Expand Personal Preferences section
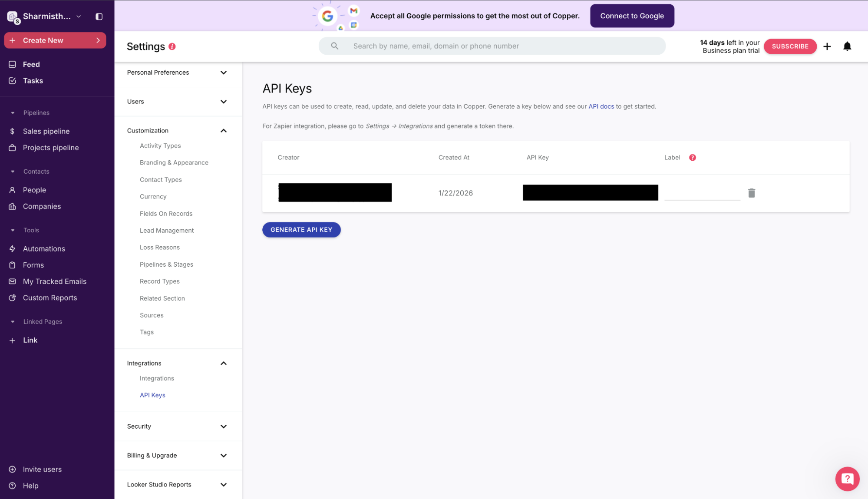 point(223,73)
